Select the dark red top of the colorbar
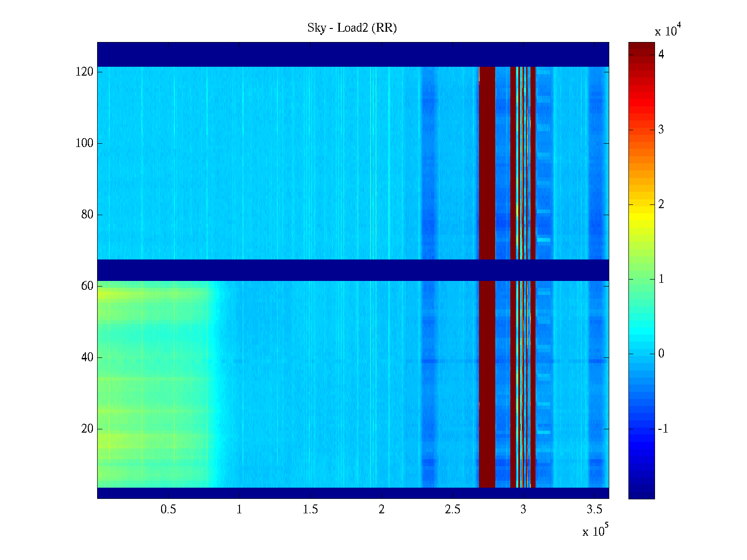747x560 pixels. 641,49
